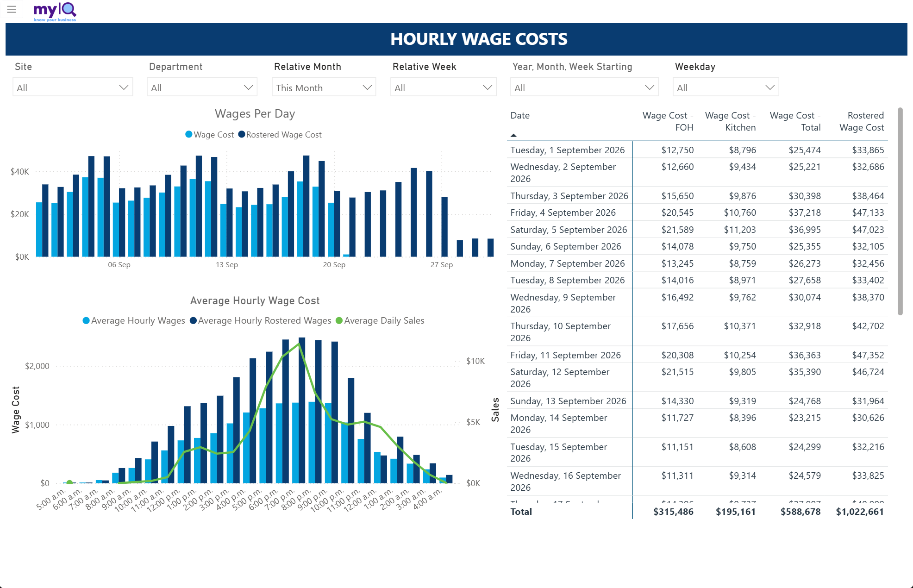Screen dimensions: 913x588
Task: Click the Total row label
Action: [521, 512]
